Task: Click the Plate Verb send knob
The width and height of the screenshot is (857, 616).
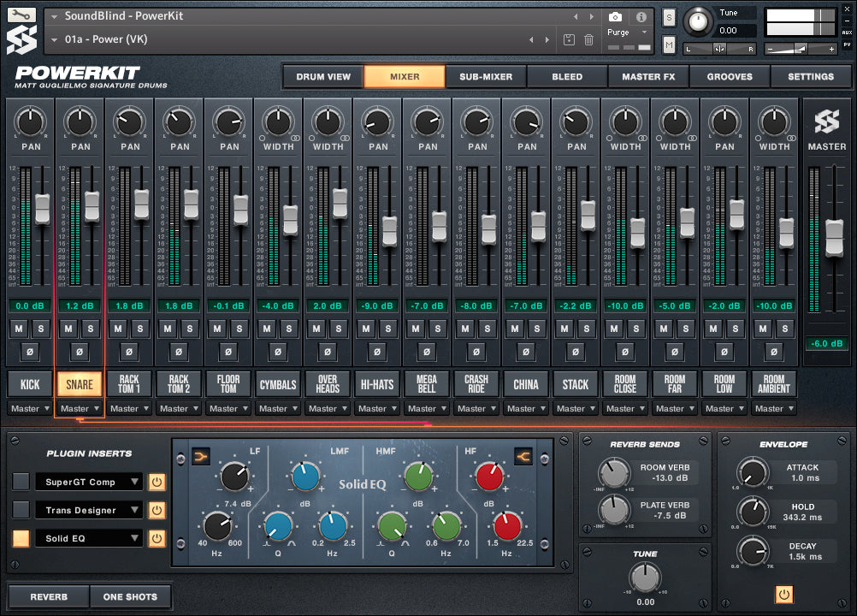Action: coord(614,510)
